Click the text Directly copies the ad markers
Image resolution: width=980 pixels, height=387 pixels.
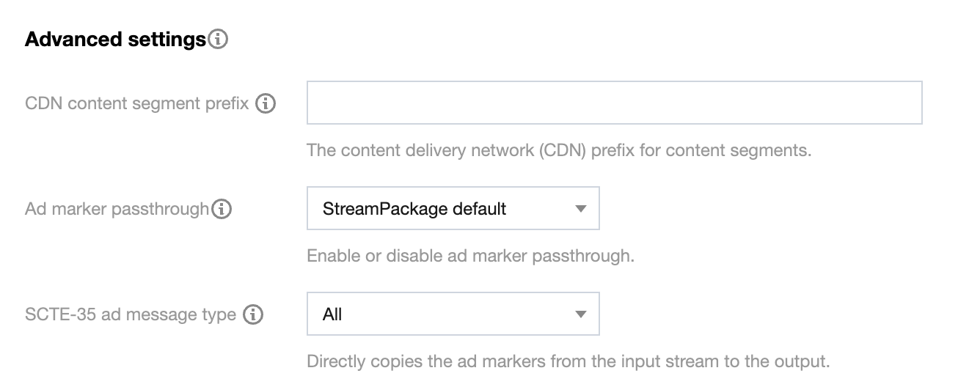tap(568, 361)
